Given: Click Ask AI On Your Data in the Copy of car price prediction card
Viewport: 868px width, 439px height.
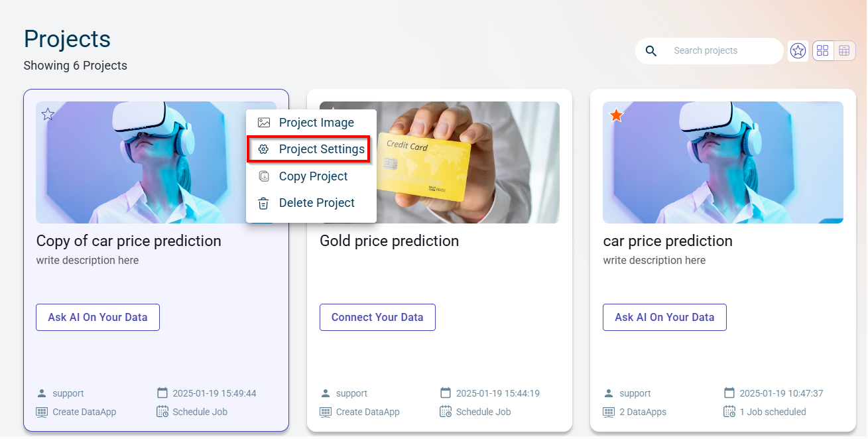Looking at the screenshot, I should tap(97, 317).
